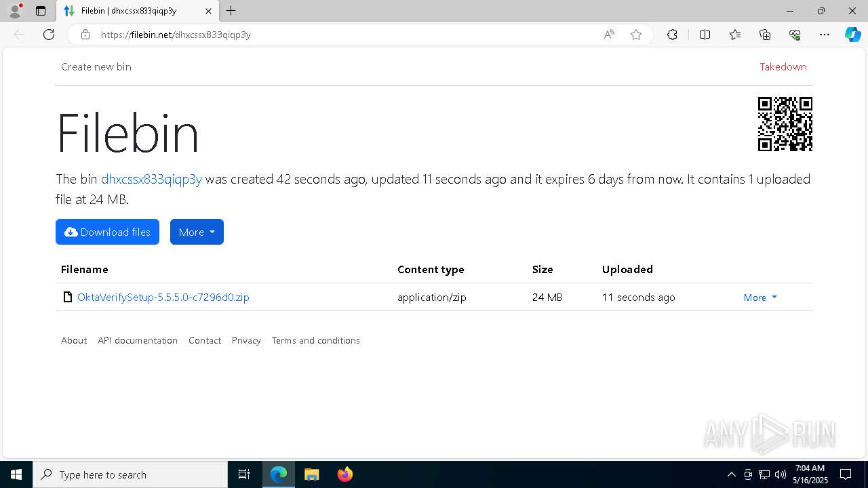
Task: Click the Filename column header
Action: (x=85, y=269)
